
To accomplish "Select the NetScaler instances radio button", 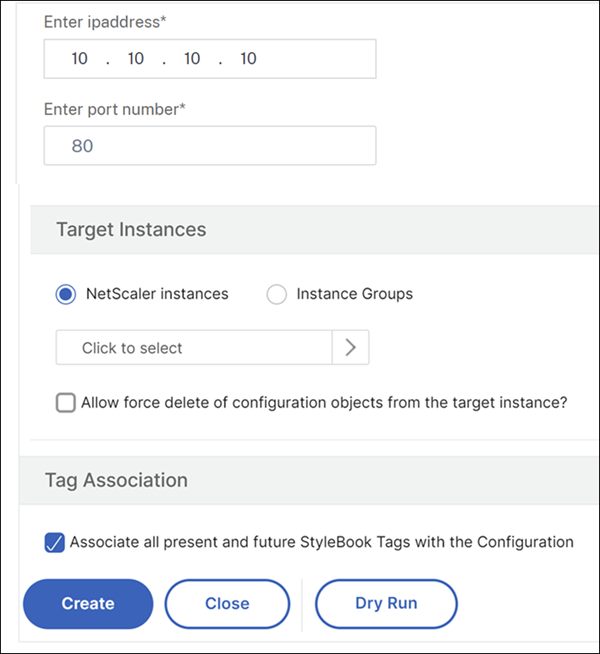I will [x=66, y=294].
